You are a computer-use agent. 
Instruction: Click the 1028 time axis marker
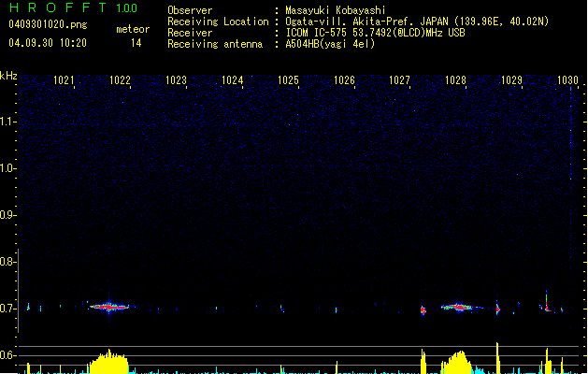coord(455,80)
